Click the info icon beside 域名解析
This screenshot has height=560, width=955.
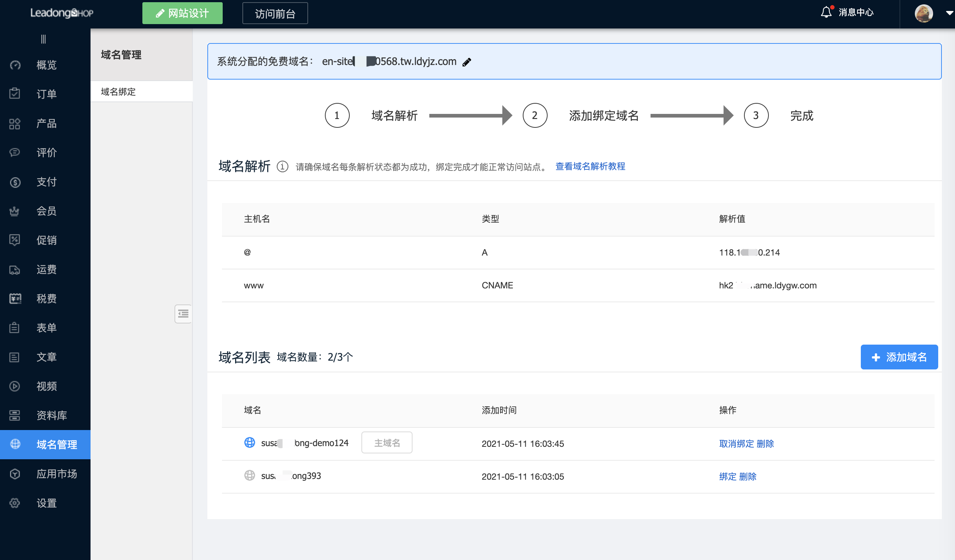click(x=282, y=167)
